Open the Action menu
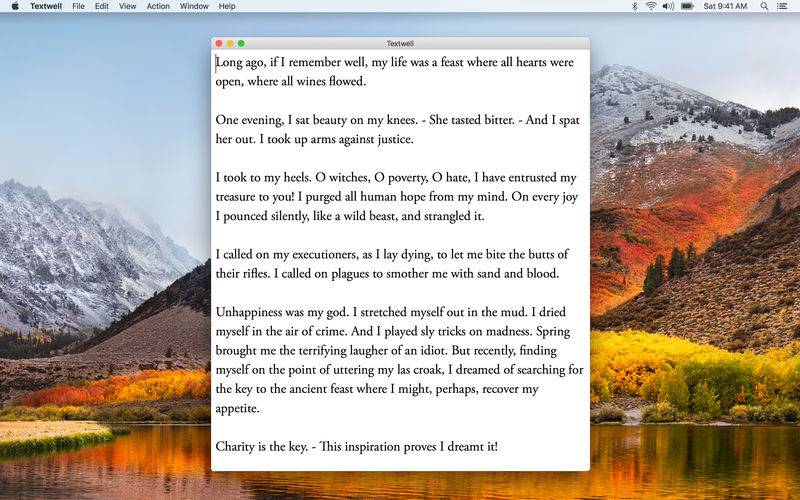 point(158,6)
